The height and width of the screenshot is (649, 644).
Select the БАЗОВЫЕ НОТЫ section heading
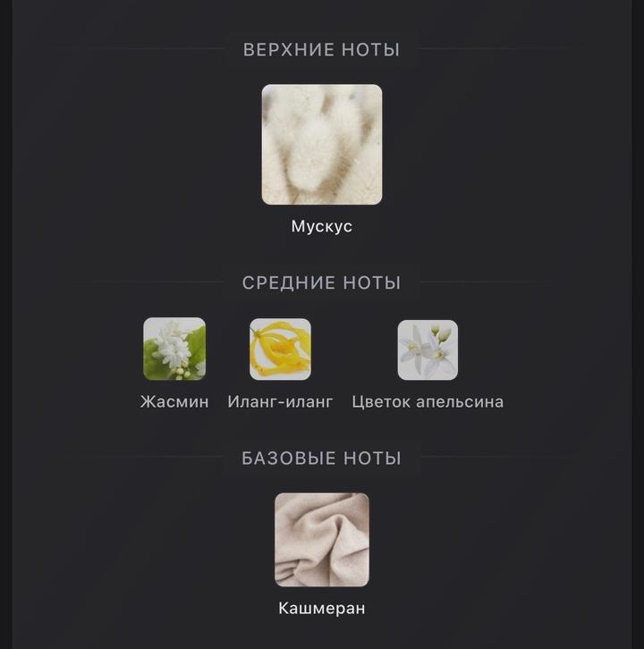(x=321, y=459)
